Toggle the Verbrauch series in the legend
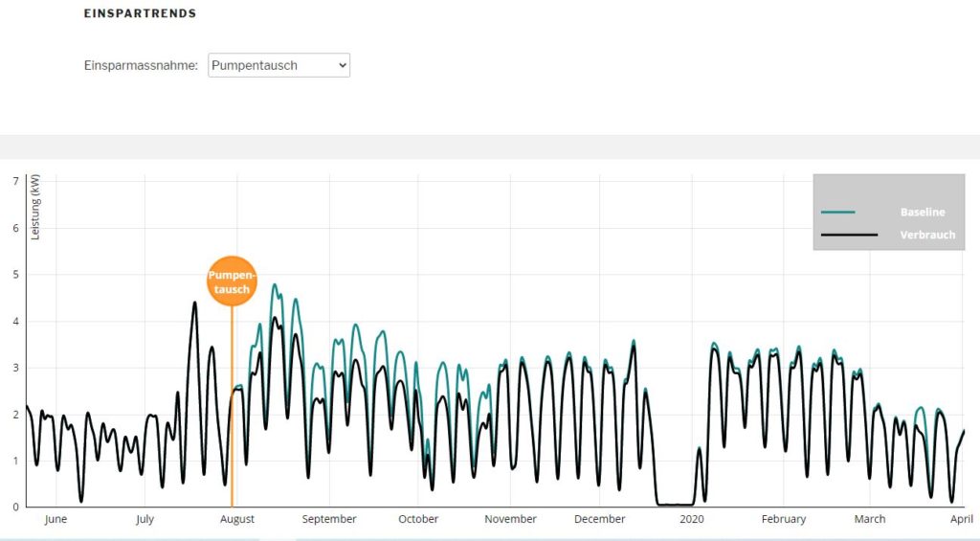 (x=927, y=236)
